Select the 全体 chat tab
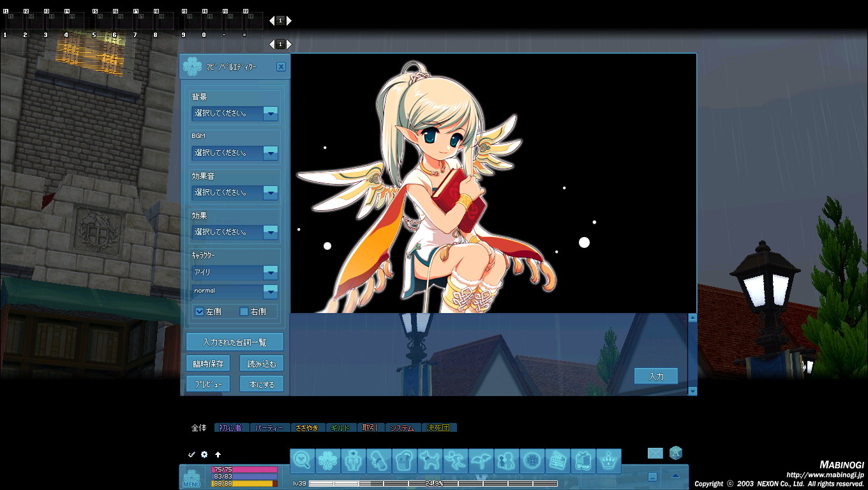The image size is (868, 490). point(199,428)
